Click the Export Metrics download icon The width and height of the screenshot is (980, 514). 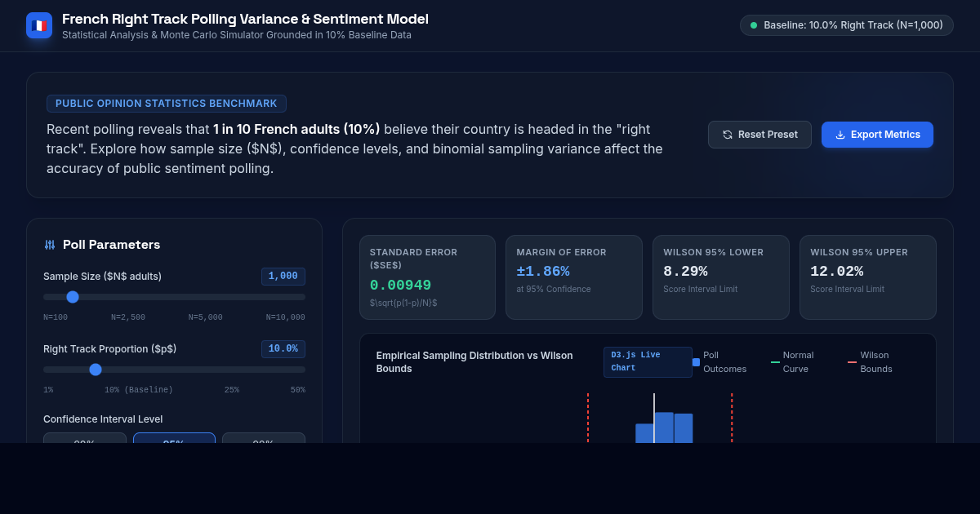point(840,135)
